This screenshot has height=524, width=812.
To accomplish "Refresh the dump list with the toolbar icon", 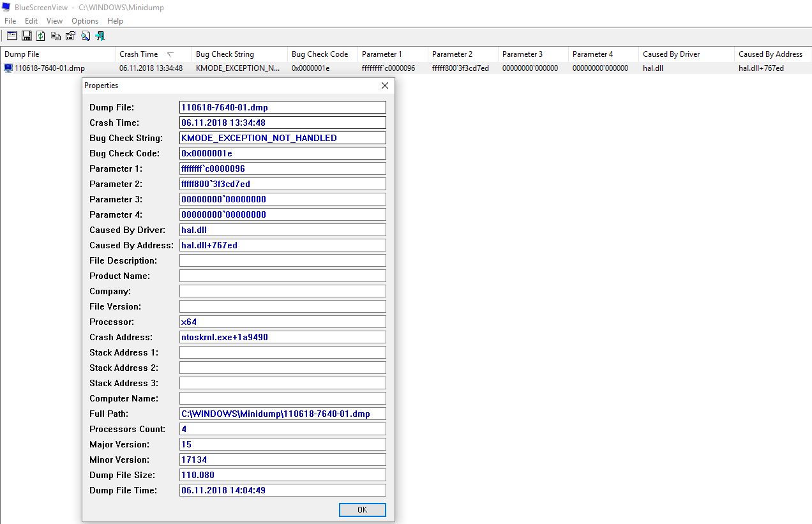I will [41, 36].
